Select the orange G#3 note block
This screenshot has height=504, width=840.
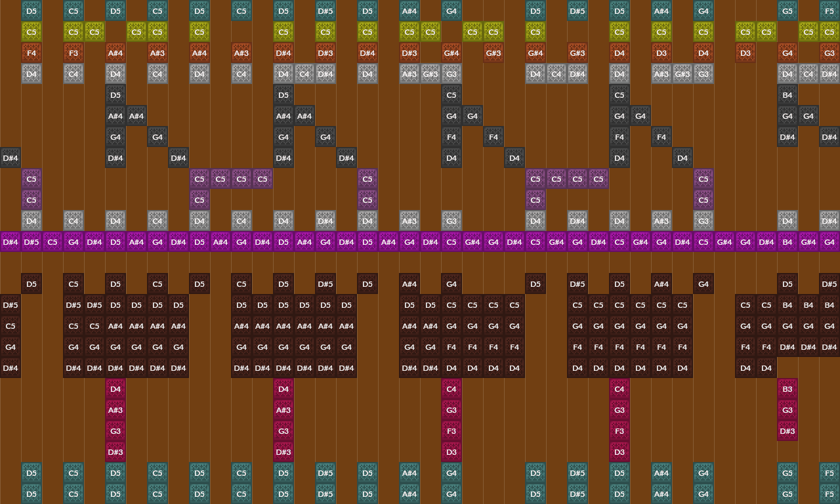493,52
